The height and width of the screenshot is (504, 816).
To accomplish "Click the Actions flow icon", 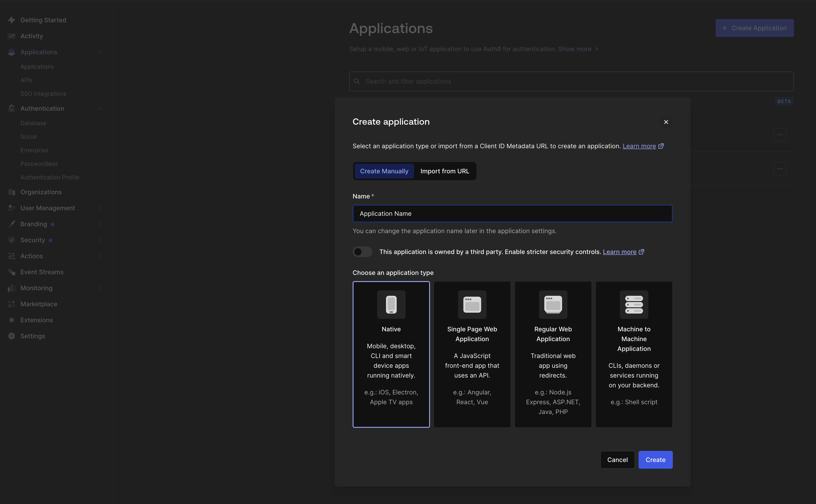I will pos(12,256).
